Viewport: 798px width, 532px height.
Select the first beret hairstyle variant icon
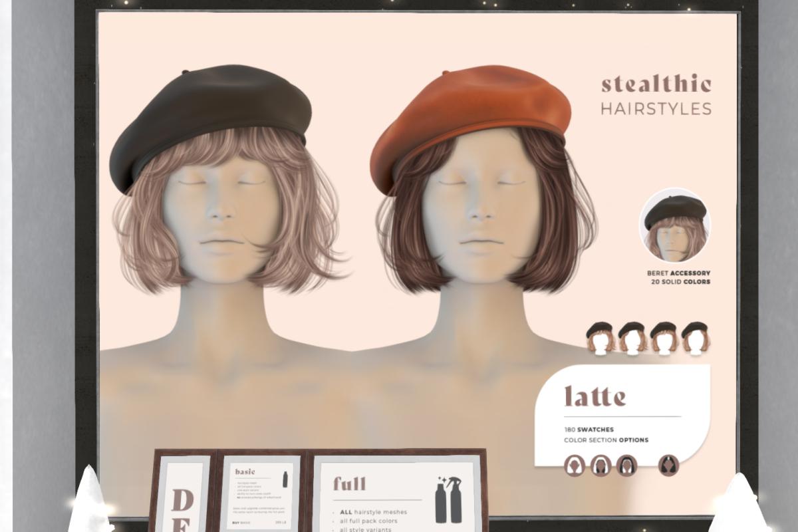[600, 338]
